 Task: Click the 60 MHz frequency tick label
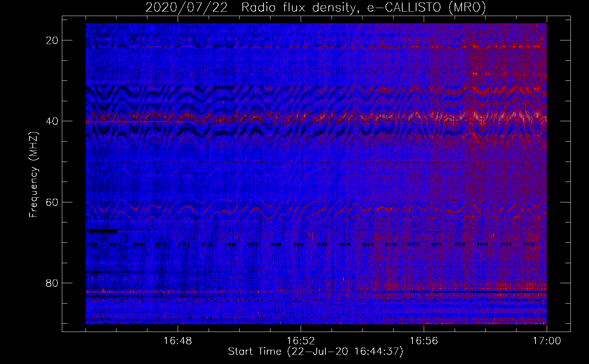(52, 202)
